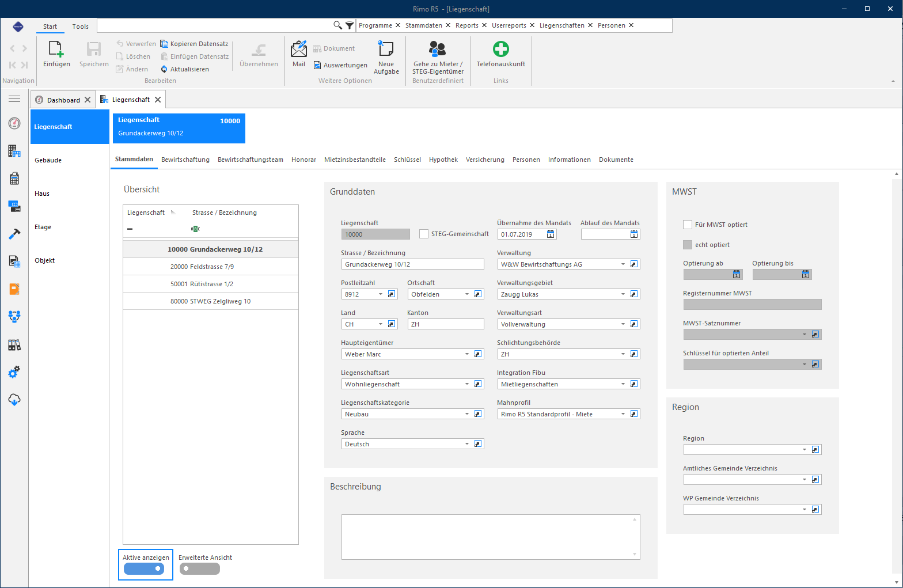903x588 pixels.
Task: Click Aktualisieren to refresh record
Action: point(185,69)
